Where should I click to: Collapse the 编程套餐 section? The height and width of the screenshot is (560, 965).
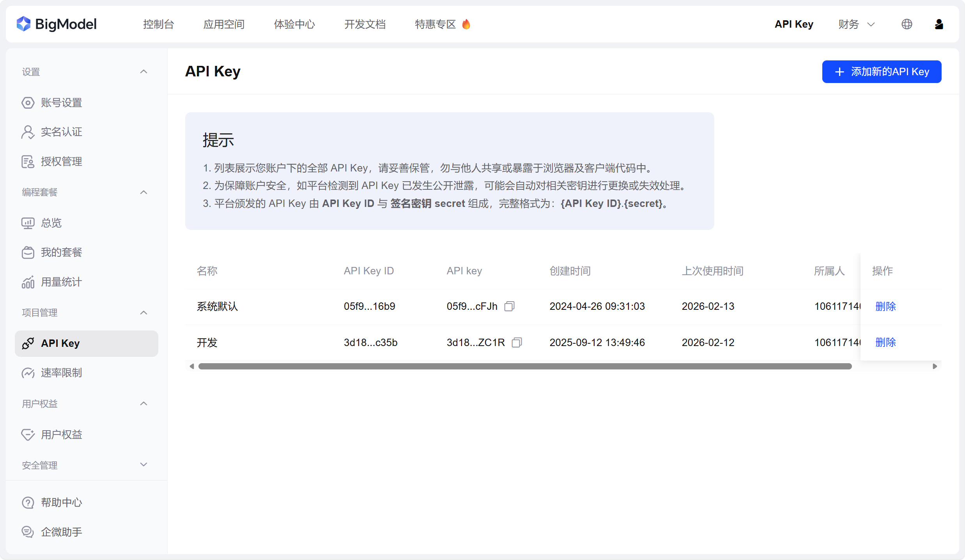click(143, 193)
